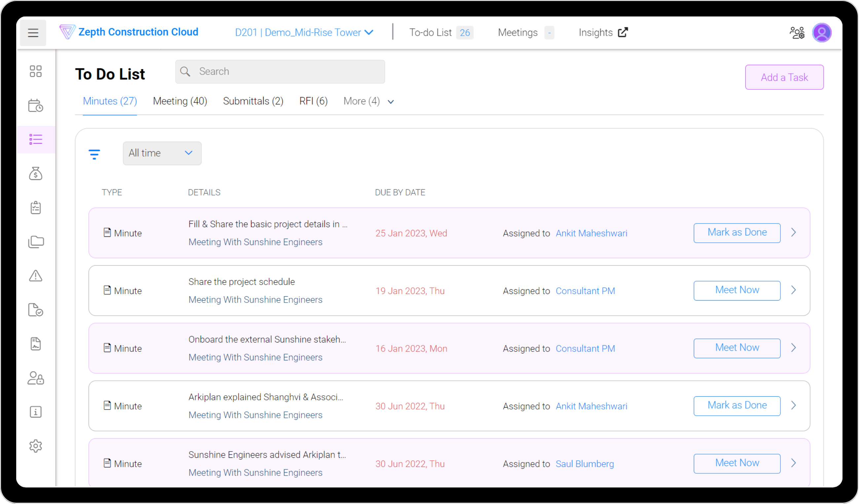Open the clipboard checklist sidebar icon
This screenshot has height=504, width=859.
[35, 208]
